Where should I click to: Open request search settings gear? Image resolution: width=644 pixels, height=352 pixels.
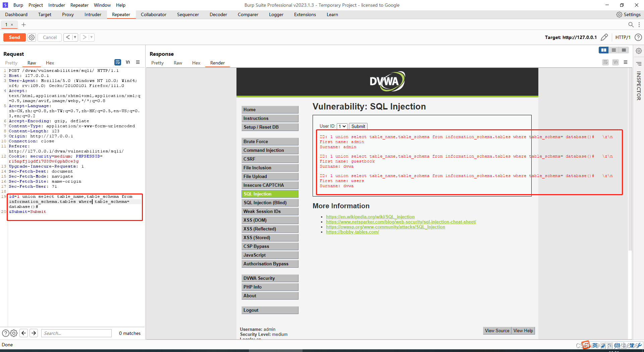coord(14,333)
